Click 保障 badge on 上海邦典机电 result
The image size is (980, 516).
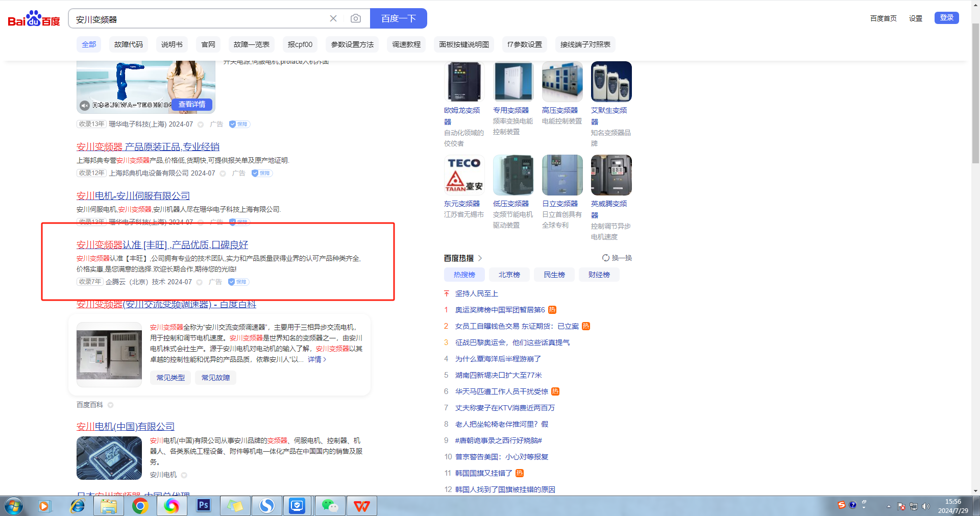[x=261, y=173]
